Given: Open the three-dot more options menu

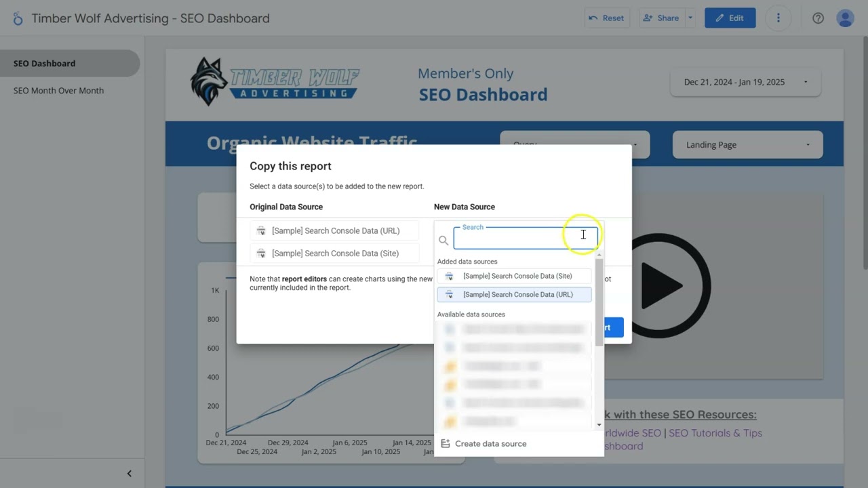Looking at the screenshot, I should [778, 18].
